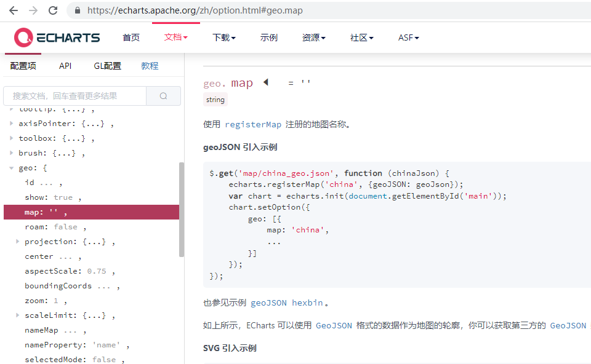Image resolution: width=591 pixels, height=364 pixels.
Task: Click the collapse arrow next to geo.map
Action: (x=266, y=82)
